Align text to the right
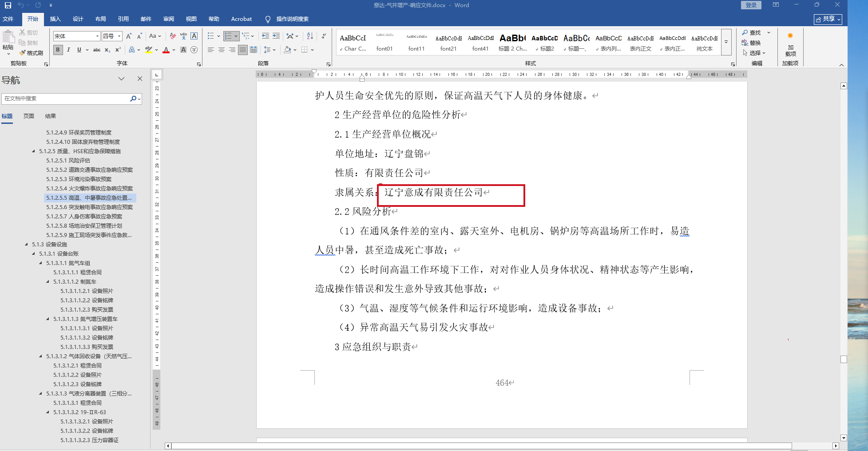868x451 pixels. tap(232, 50)
